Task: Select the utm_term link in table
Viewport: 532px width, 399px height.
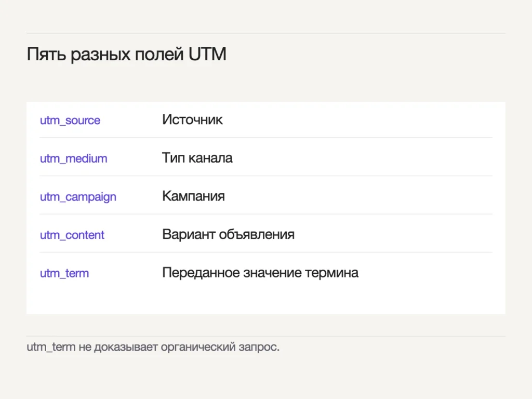Action: tap(64, 273)
